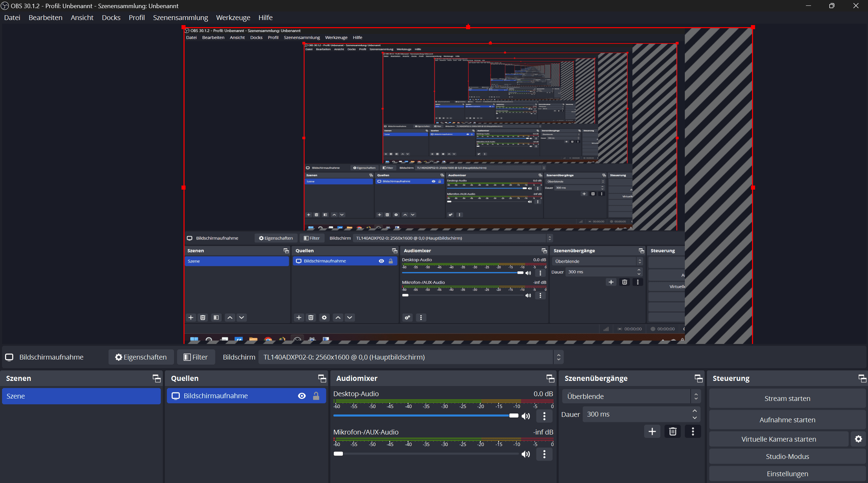Click the Aufnahme starten button
The height and width of the screenshot is (483, 868).
tap(787, 420)
